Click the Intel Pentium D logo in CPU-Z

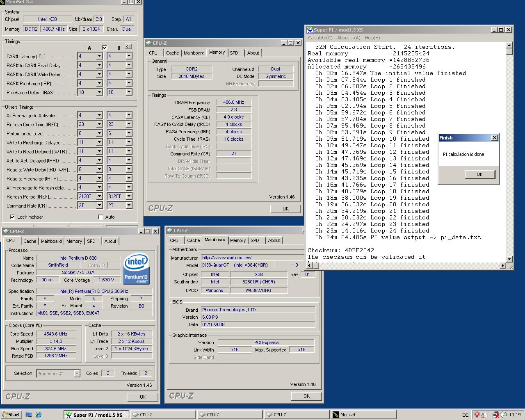pos(137,269)
